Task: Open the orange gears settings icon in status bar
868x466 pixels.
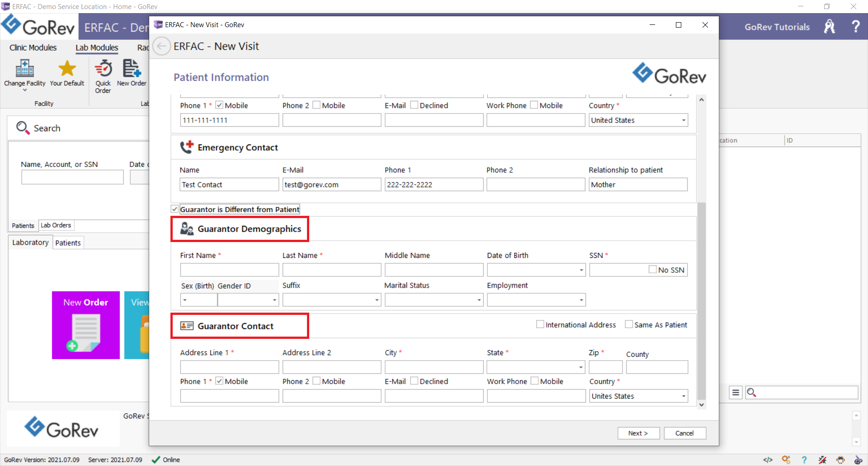Action: tap(786, 460)
